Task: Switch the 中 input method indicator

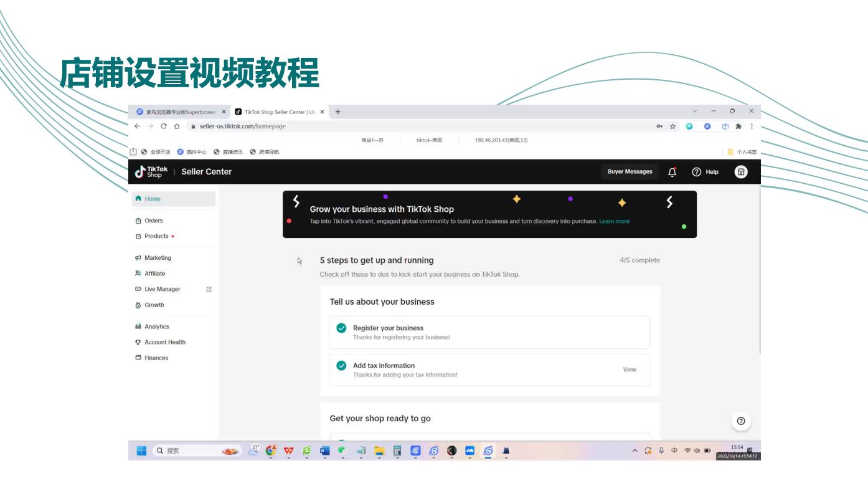Action: tap(674, 450)
